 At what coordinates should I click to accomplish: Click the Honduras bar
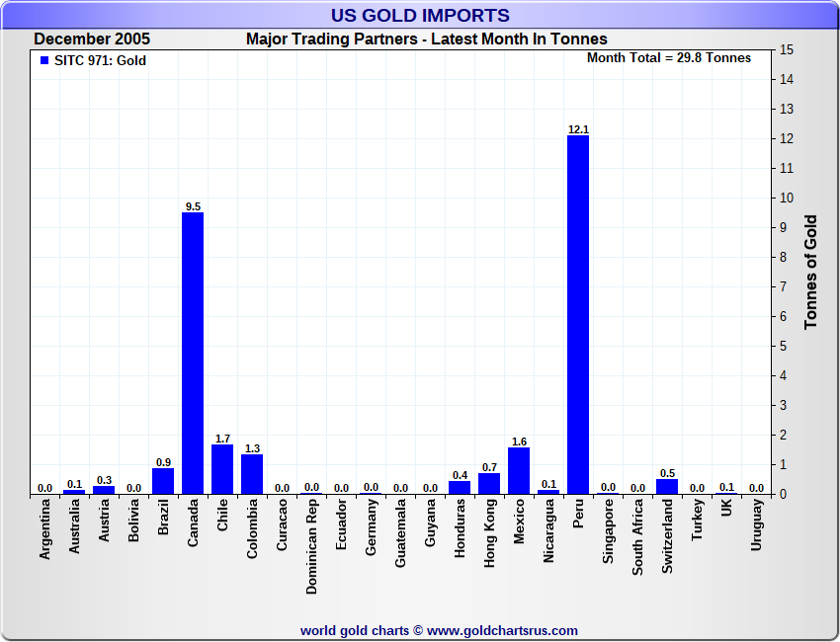coord(460,488)
